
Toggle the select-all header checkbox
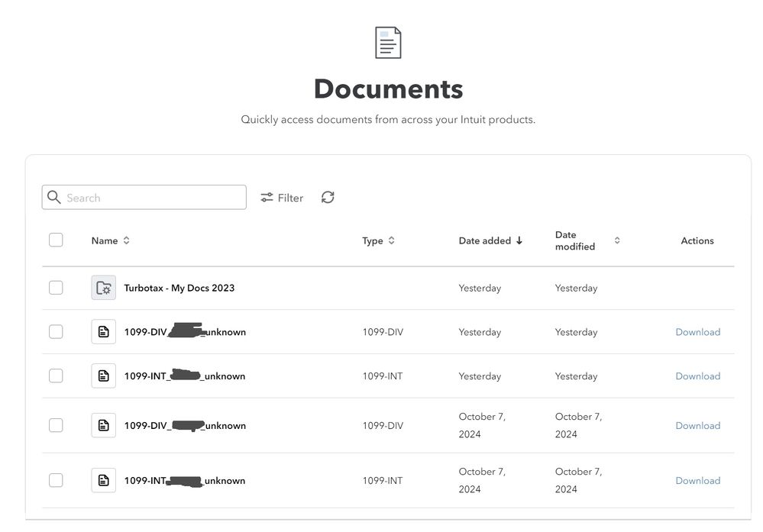coord(56,240)
